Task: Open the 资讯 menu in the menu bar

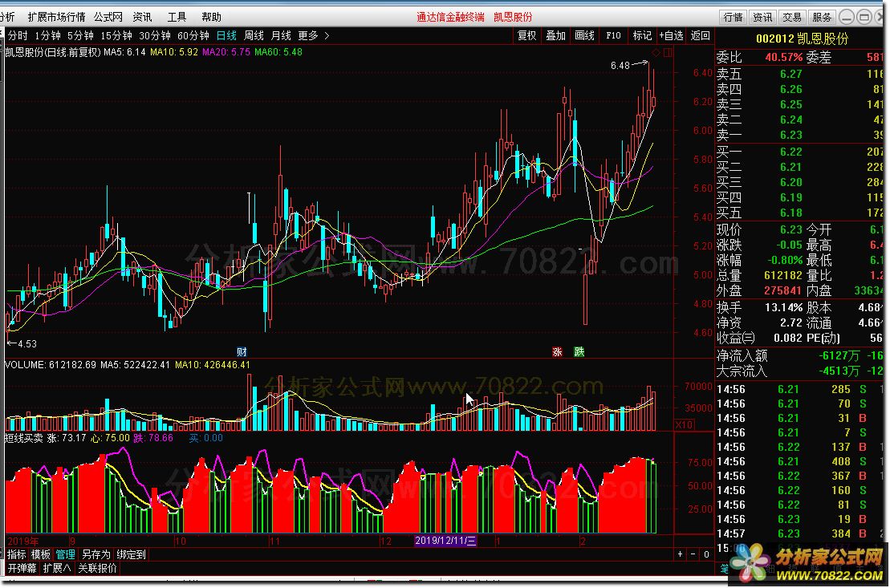Action: [x=143, y=17]
